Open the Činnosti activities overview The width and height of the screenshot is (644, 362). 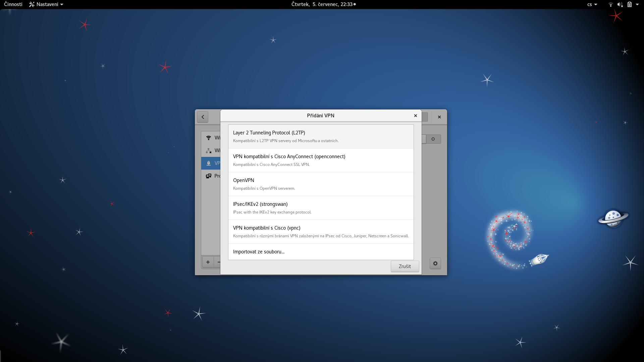[13, 4]
